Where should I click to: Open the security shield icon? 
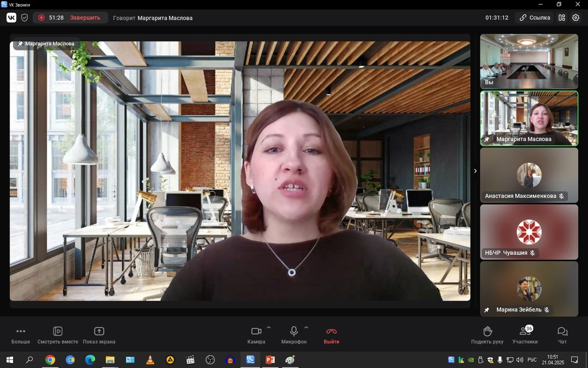[x=25, y=17]
